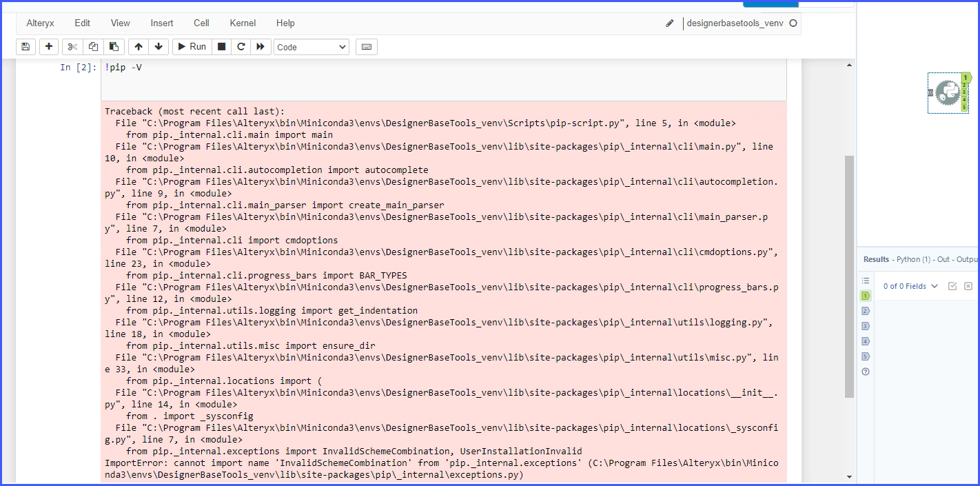
Task: Click the kernel idle circle indicator
Action: point(793,23)
